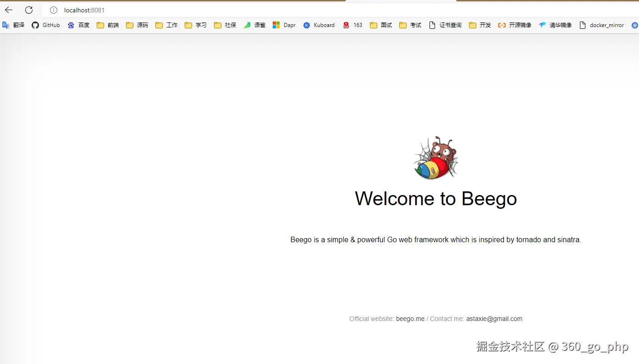Open the 工作 bookmark folder

pos(166,25)
